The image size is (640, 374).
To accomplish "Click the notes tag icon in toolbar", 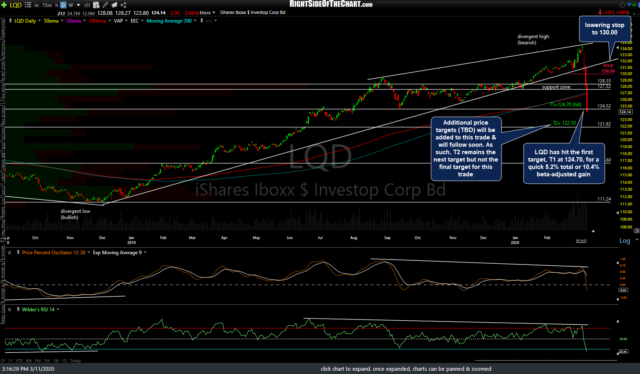I will 114,5.
